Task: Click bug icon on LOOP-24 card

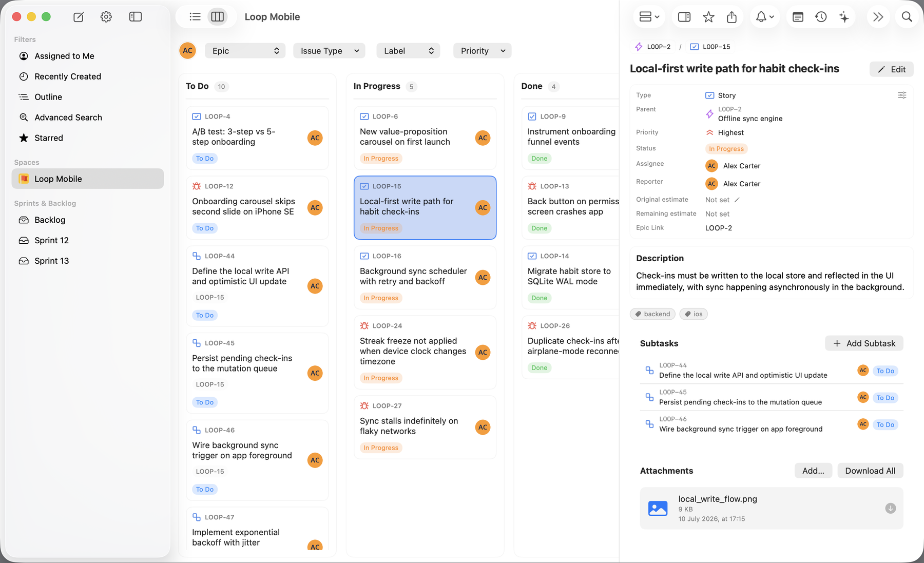Action: pyautogui.click(x=364, y=326)
